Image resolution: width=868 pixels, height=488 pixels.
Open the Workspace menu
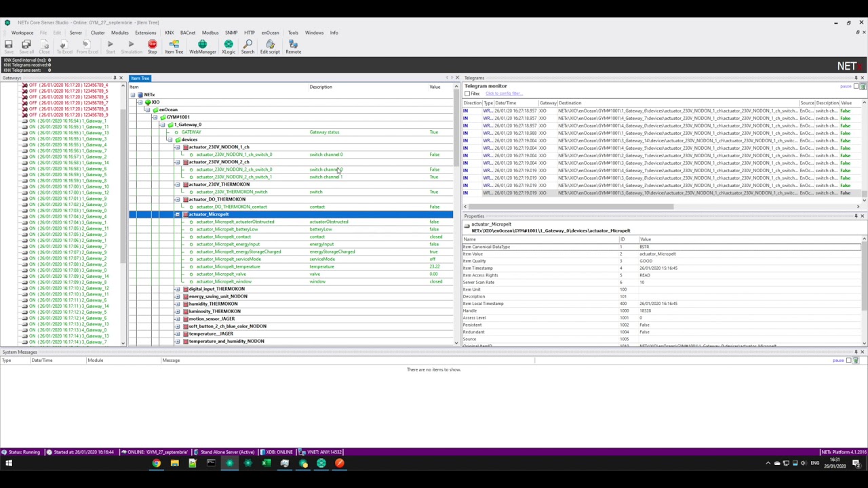pos(22,33)
